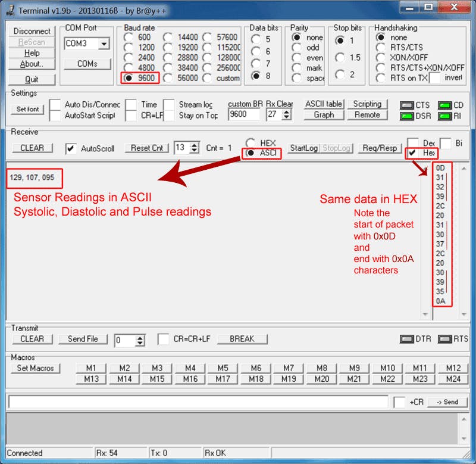476x464 pixels.
Task: Click the CD status indicator LED
Action: 444,105
